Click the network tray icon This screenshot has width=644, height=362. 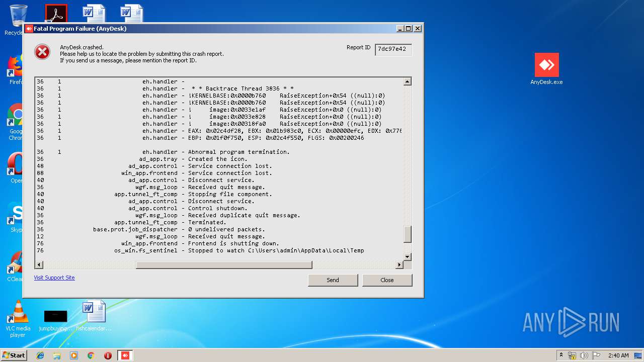click(572, 355)
